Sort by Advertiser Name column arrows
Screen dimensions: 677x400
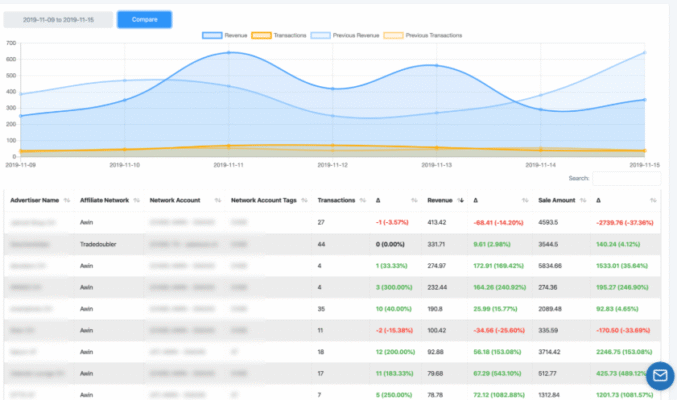point(66,200)
